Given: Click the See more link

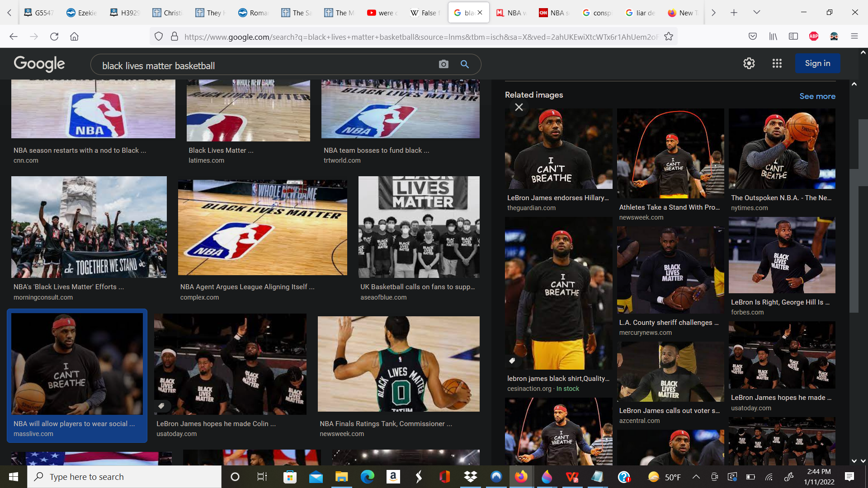Looking at the screenshot, I should pyautogui.click(x=817, y=96).
